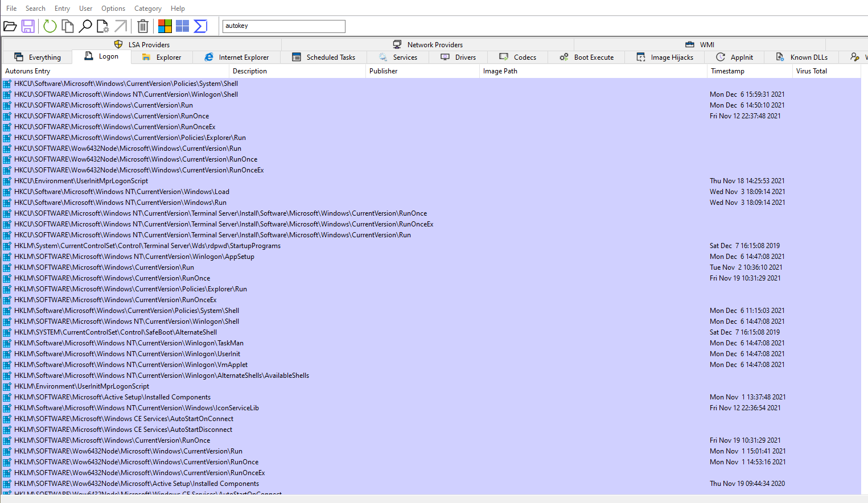This screenshot has height=503, width=868.
Task: Switch to the Scheduled Tasks tab
Action: pyautogui.click(x=324, y=57)
